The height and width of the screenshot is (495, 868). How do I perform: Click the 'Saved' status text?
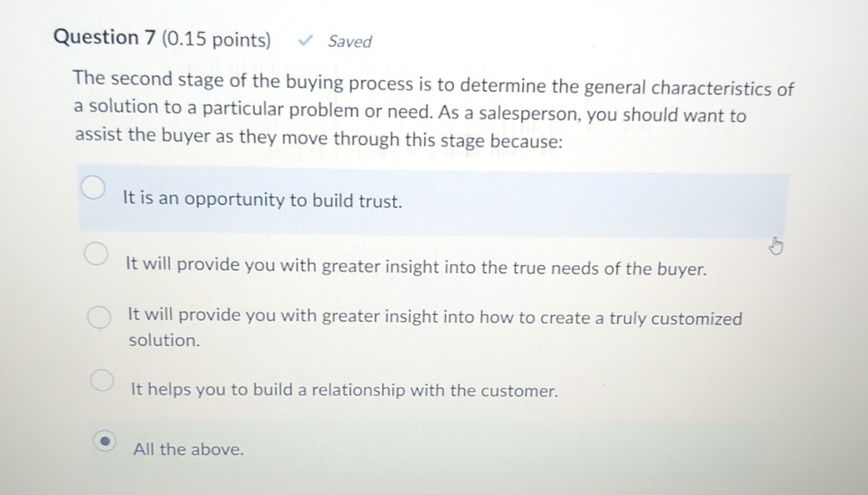pyautogui.click(x=350, y=41)
